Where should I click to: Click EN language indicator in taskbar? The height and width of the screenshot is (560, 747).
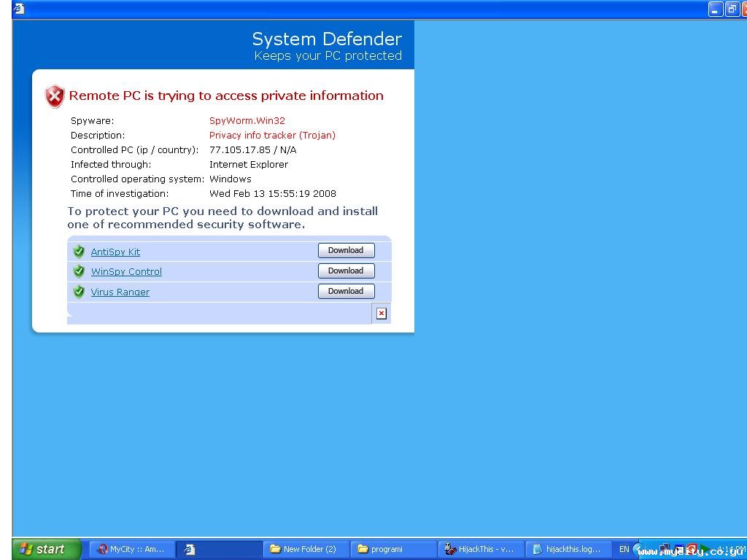[x=624, y=549]
